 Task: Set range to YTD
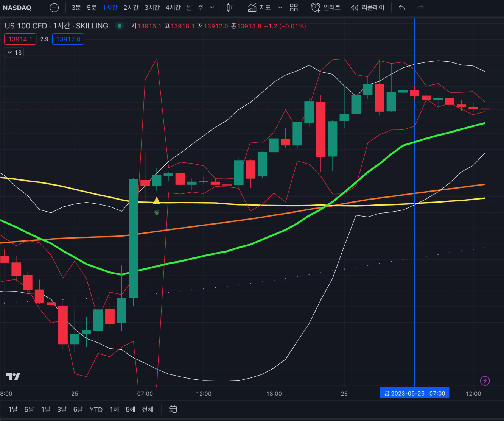tap(96, 409)
